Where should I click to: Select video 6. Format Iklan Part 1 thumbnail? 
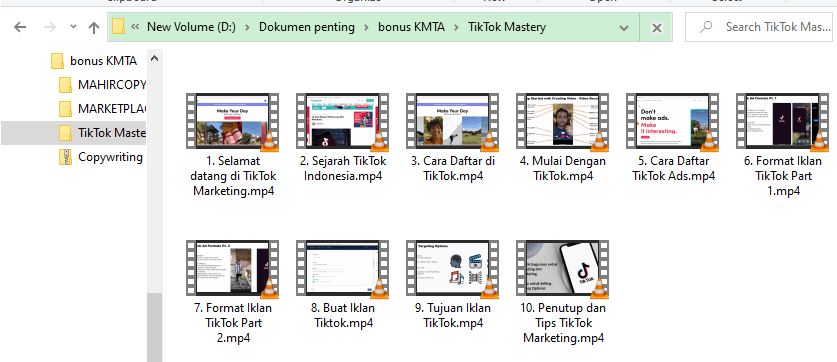783,121
